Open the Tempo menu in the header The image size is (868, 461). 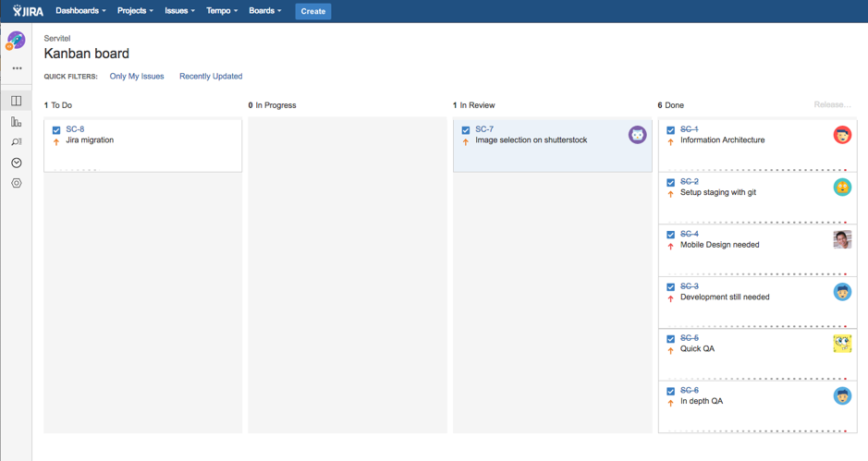tap(222, 11)
